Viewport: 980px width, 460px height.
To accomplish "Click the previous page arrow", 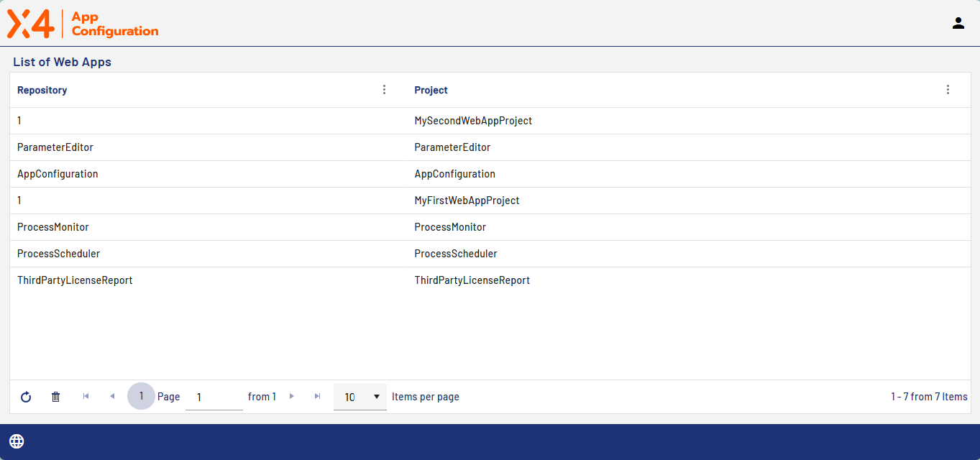I will point(112,397).
